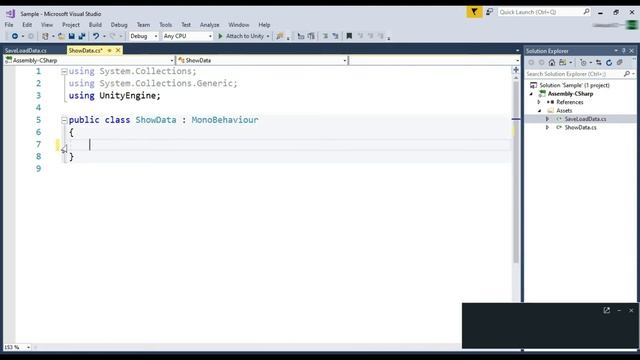Click the Quick Launch magnifier icon
Screen dimensions: 640x360
coord(587,12)
